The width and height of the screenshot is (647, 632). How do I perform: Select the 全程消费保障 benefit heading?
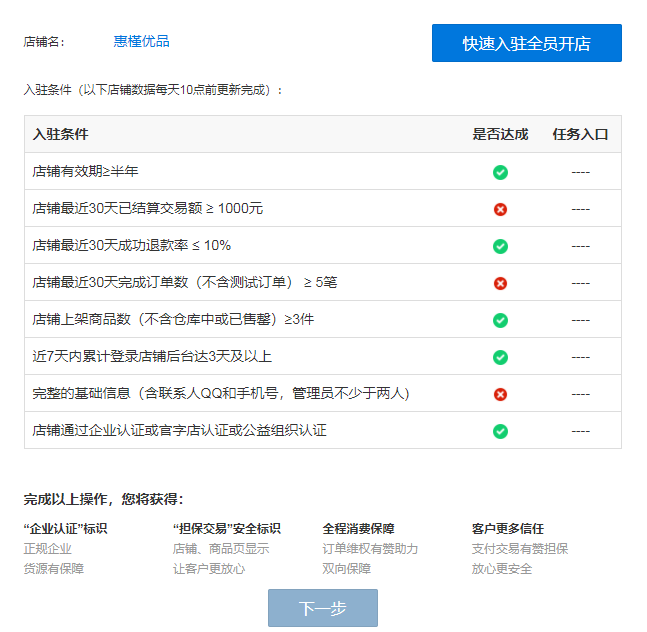pos(358,528)
